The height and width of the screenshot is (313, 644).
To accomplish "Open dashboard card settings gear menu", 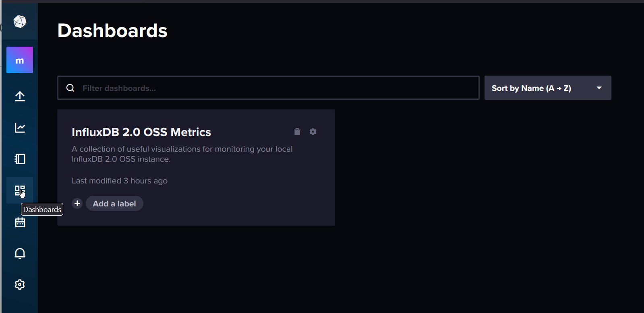I will coord(313,132).
